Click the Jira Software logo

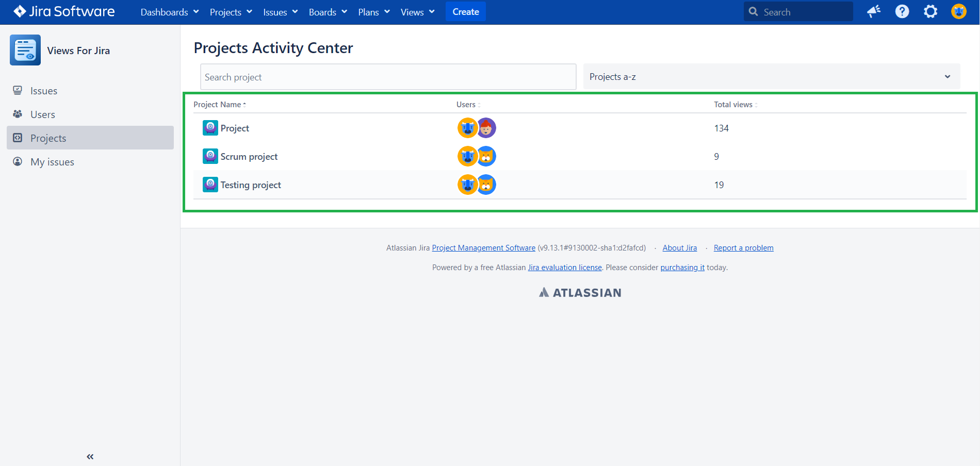point(64,11)
